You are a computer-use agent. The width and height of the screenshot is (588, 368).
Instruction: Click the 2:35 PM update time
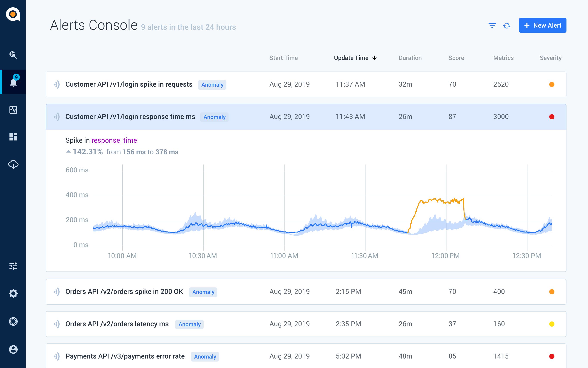(348, 324)
